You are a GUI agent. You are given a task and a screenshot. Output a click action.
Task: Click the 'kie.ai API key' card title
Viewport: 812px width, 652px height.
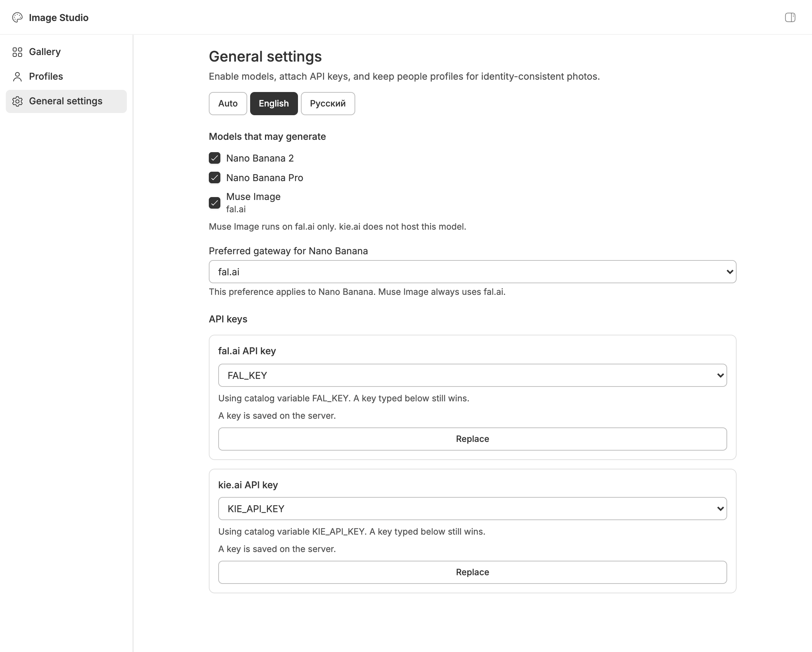click(248, 485)
